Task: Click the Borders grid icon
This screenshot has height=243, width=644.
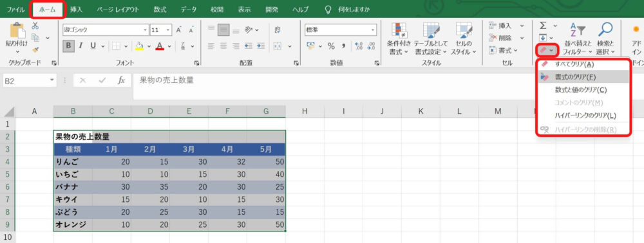Action: [x=116, y=46]
